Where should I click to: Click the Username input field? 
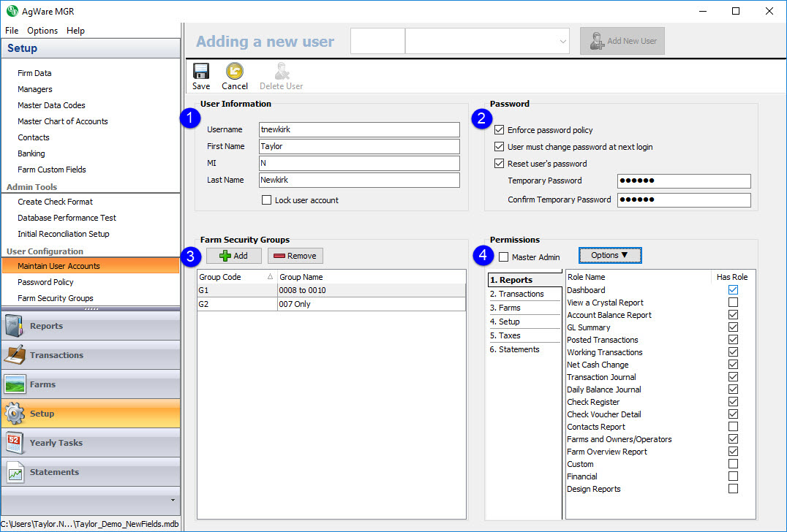coord(359,129)
